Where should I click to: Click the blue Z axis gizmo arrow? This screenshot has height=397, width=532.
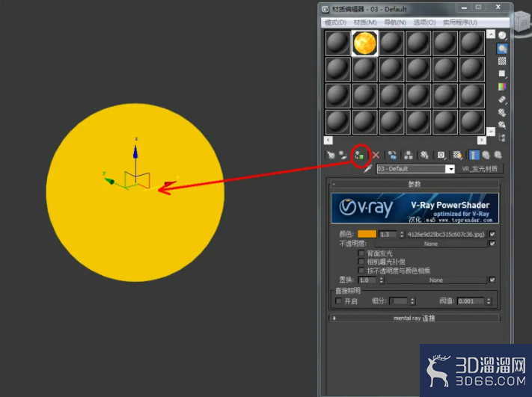click(135, 152)
